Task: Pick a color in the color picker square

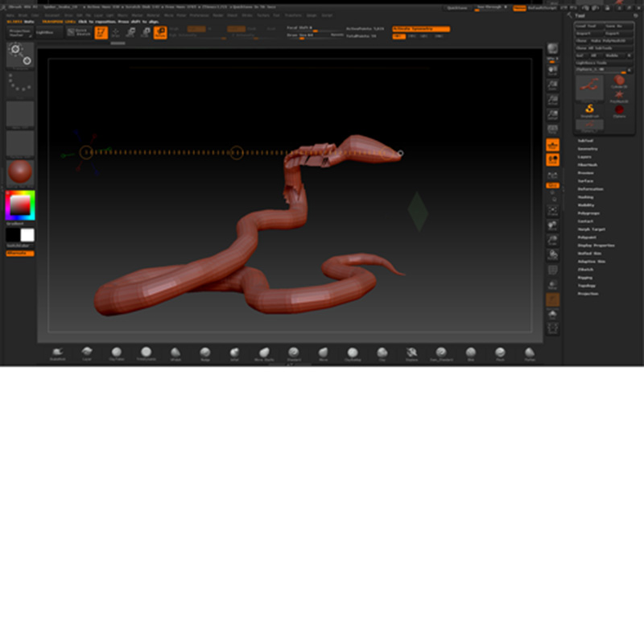Action: [20, 204]
